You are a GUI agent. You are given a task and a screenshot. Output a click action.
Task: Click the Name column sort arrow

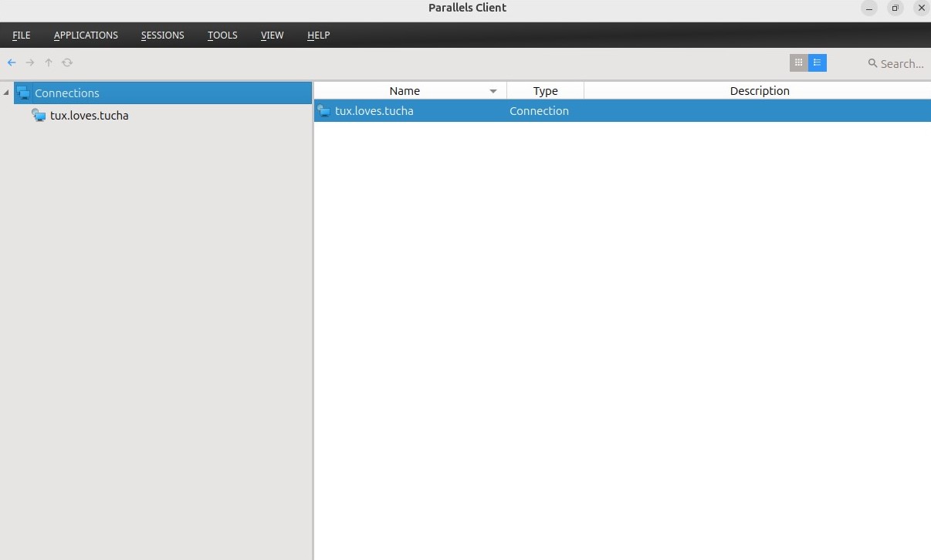(x=493, y=91)
